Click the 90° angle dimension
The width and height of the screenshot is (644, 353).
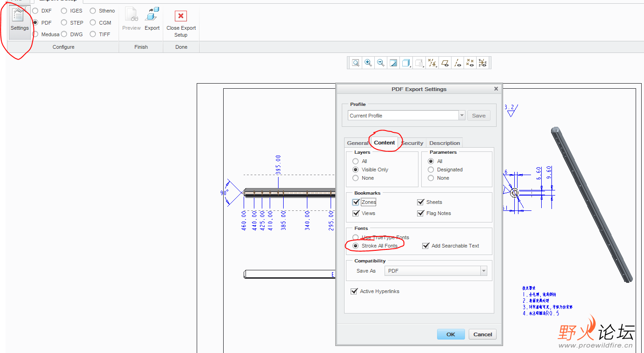pyautogui.click(x=224, y=192)
